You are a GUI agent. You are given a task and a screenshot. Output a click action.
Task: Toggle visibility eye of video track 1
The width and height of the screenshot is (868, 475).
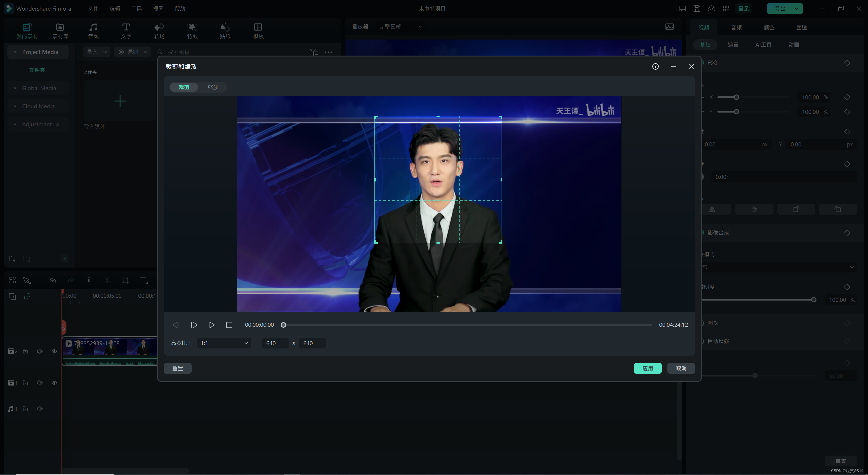click(54, 383)
